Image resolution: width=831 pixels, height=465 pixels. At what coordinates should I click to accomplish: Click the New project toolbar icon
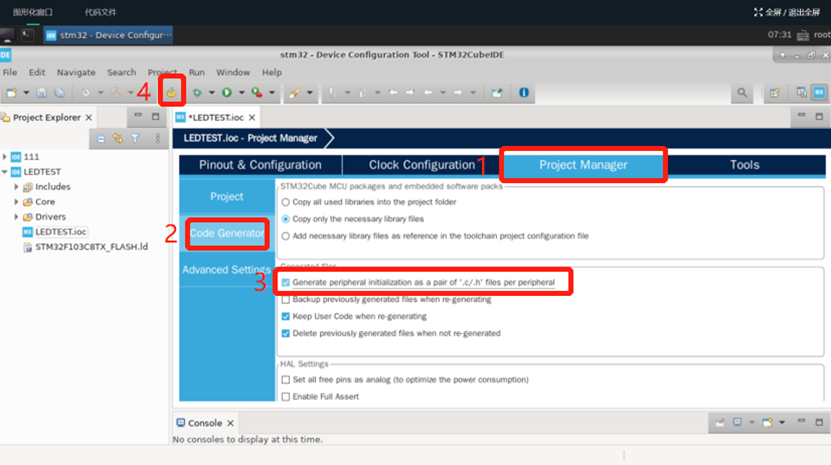tap(11, 93)
